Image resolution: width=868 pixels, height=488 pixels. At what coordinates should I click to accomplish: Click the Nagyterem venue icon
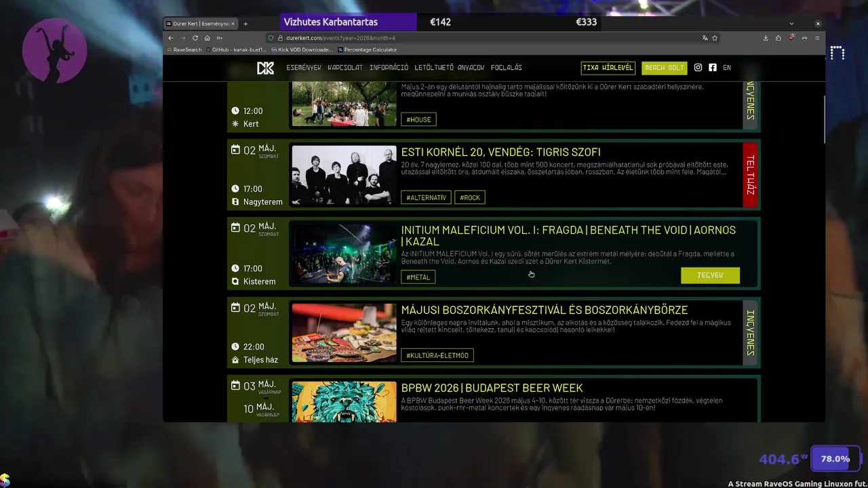click(235, 202)
